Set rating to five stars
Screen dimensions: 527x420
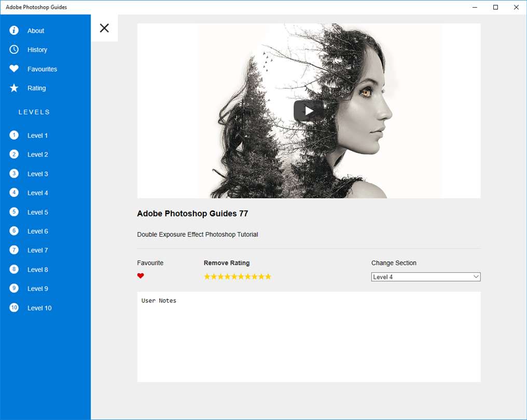tap(234, 276)
